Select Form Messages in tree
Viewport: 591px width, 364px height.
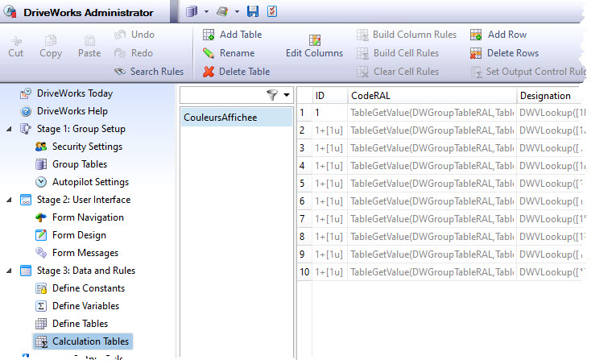click(85, 253)
